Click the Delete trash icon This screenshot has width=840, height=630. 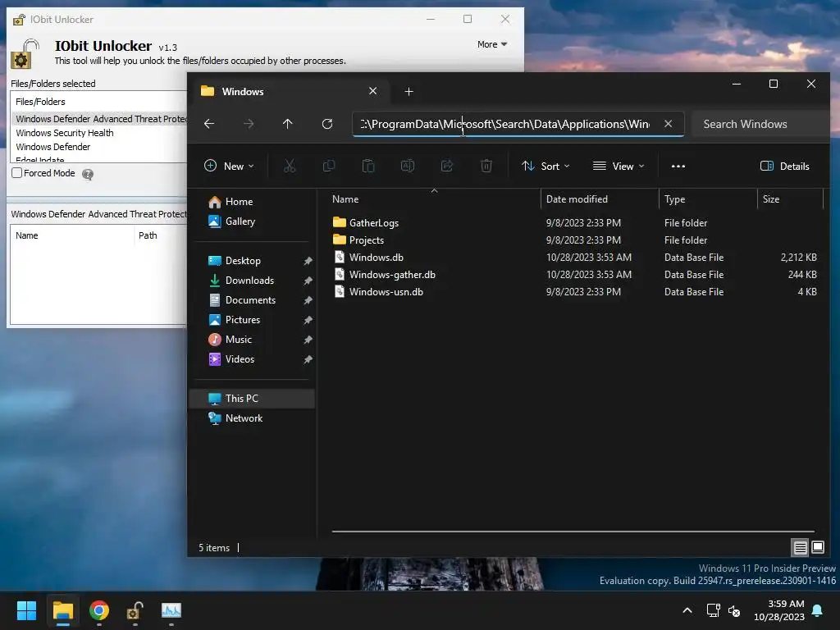click(486, 166)
